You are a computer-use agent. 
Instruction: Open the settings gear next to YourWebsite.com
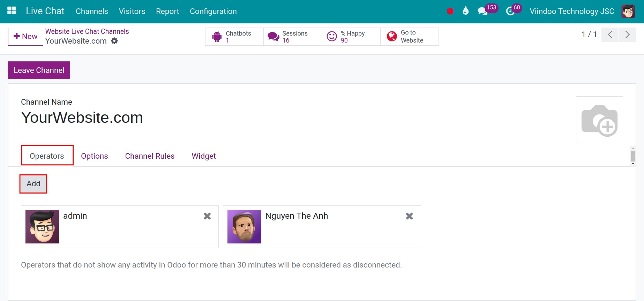tap(114, 41)
